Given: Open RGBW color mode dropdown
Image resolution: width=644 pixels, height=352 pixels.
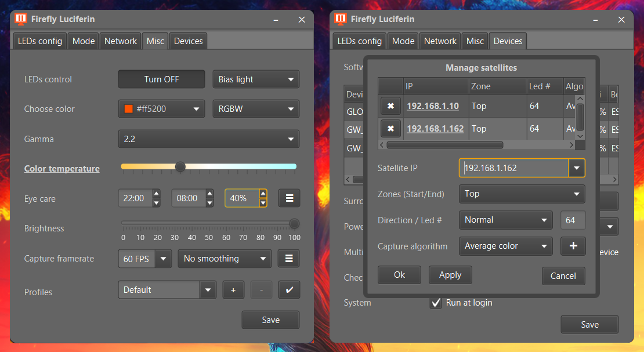Looking at the screenshot, I should (x=256, y=109).
